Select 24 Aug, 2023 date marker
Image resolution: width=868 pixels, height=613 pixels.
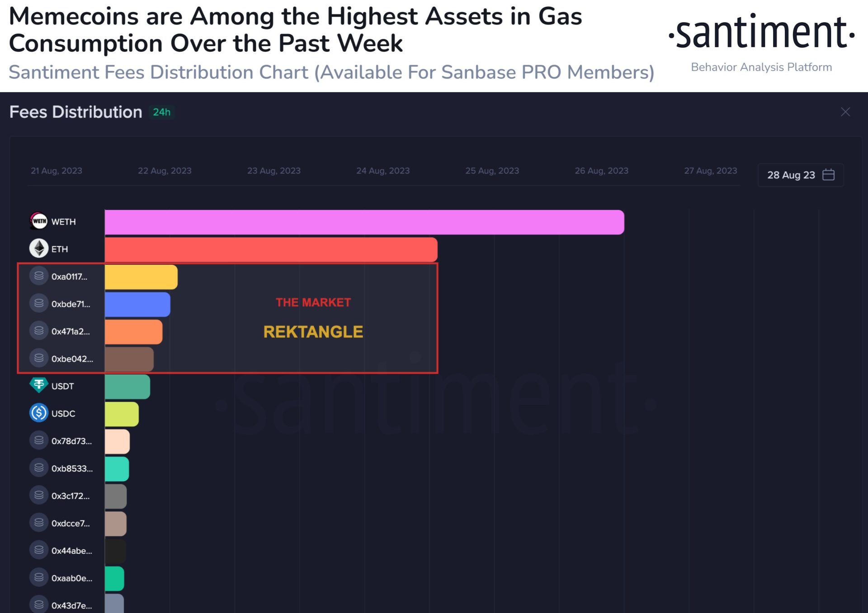[x=383, y=171]
